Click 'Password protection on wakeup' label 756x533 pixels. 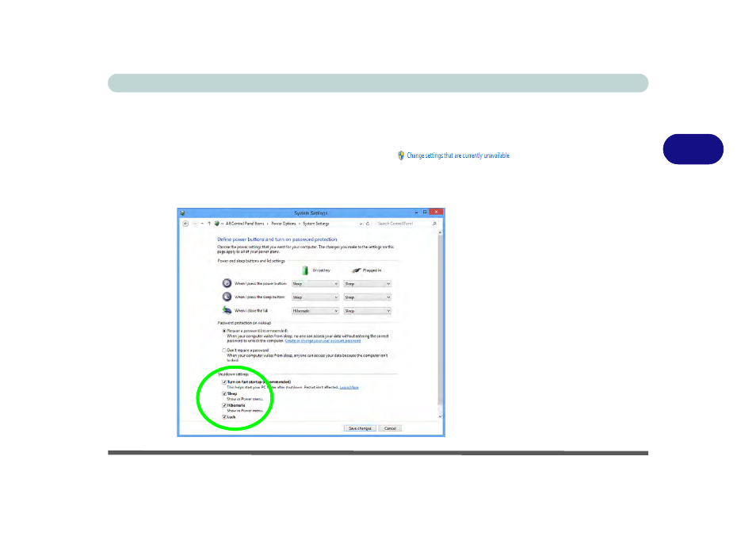point(244,323)
